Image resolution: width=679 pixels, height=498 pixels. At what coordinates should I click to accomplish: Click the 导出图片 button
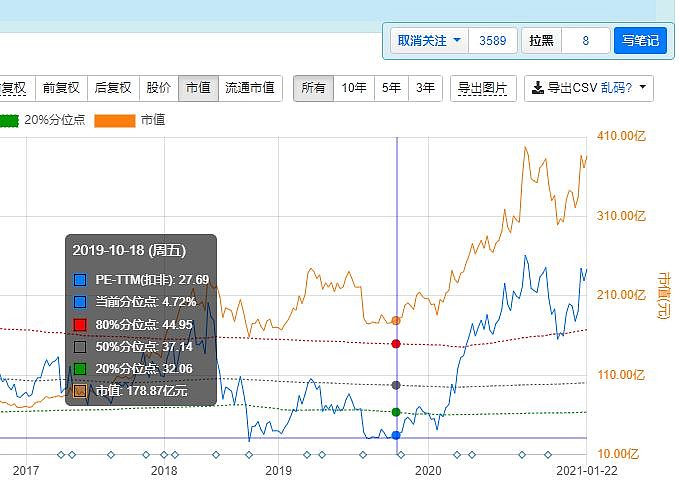(x=483, y=88)
